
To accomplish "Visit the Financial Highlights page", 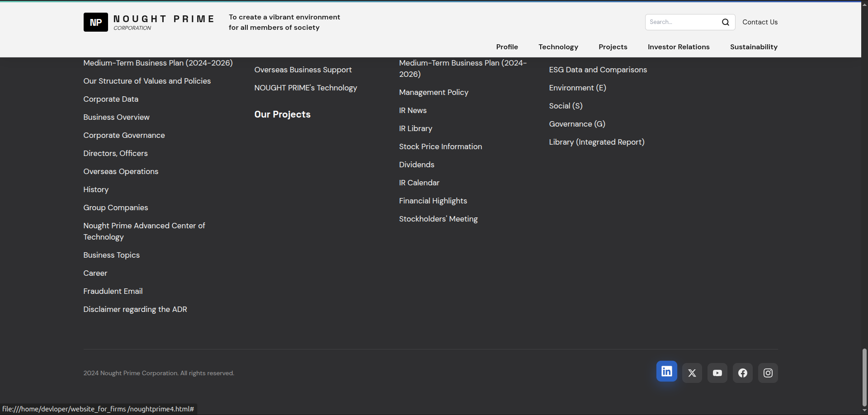I will [x=433, y=201].
